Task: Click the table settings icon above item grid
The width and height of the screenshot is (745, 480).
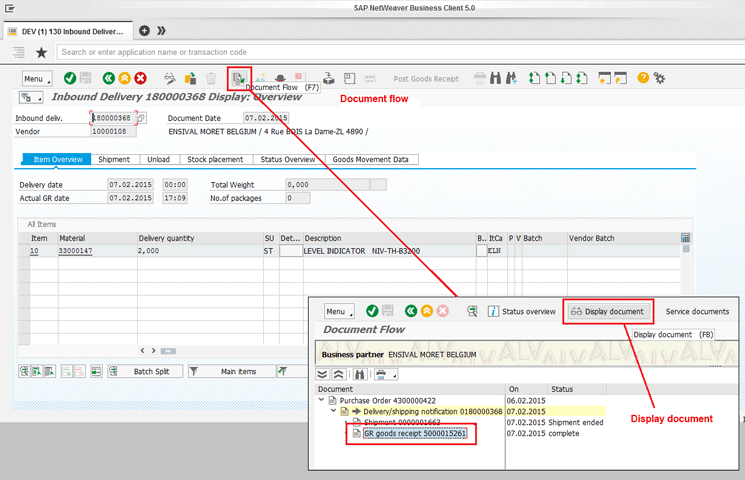Action: click(685, 238)
